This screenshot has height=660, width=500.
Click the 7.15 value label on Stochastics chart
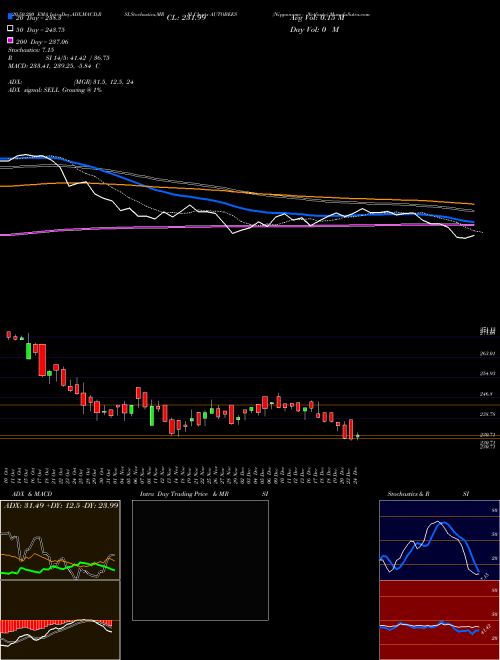pos(484,576)
